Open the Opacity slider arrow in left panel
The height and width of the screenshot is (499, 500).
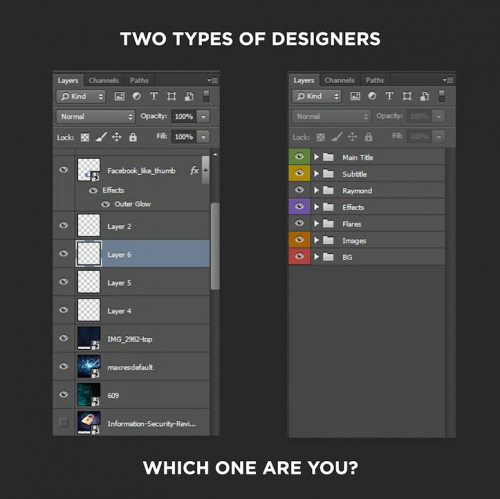(x=203, y=117)
